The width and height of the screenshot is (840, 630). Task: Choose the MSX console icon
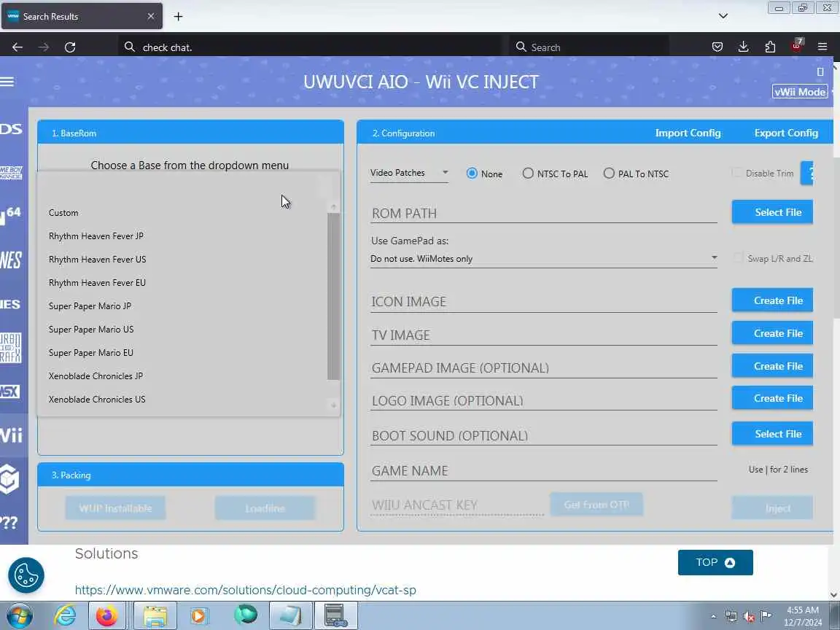(10, 392)
